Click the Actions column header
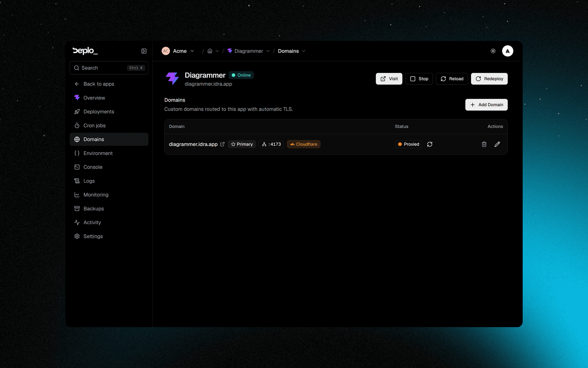 (495, 126)
